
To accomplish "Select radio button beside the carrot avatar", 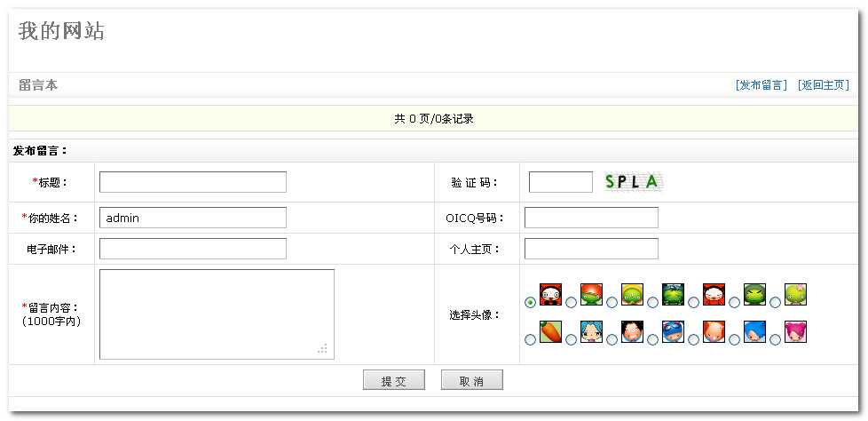I will [530, 339].
